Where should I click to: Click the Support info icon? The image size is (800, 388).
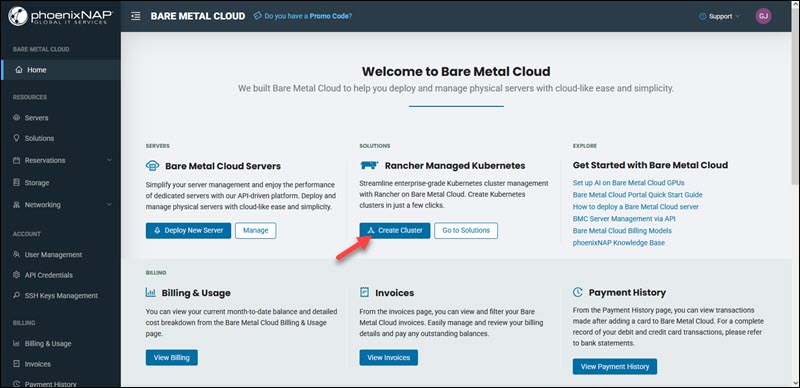pyautogui.click(x=703, y=16)
